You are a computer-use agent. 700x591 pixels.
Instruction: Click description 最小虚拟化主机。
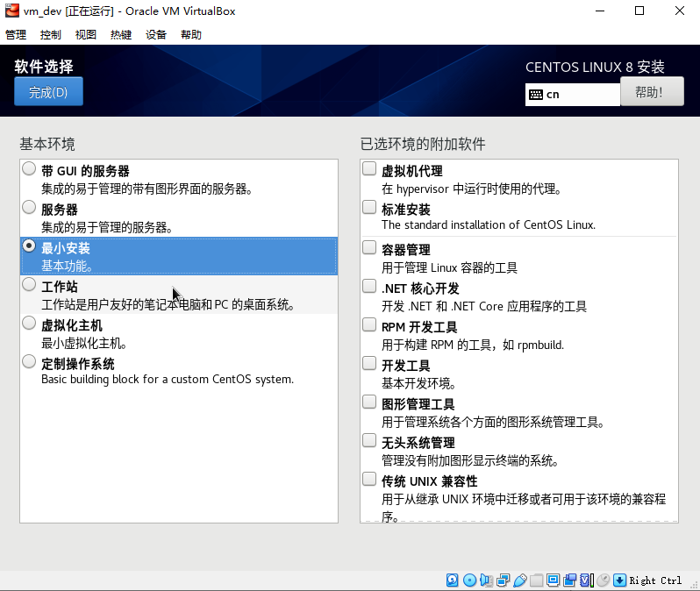pyautogui.click(x=84, y=343)
